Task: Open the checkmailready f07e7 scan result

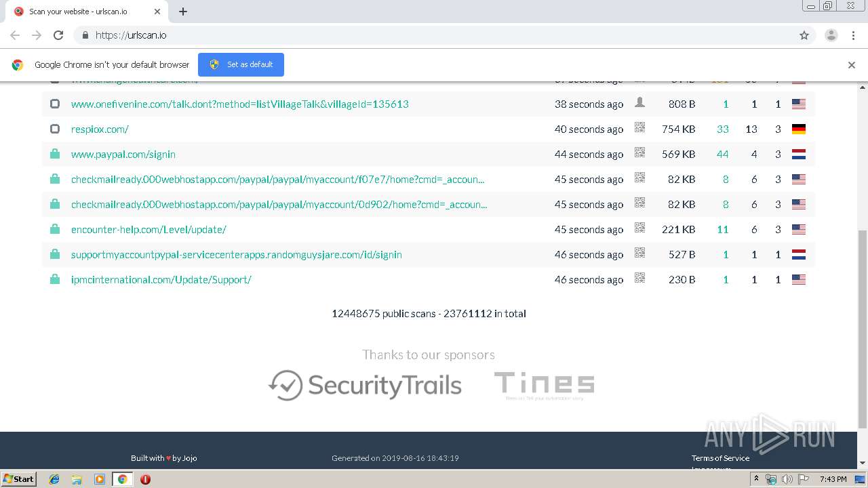Action: coord(278,180)
